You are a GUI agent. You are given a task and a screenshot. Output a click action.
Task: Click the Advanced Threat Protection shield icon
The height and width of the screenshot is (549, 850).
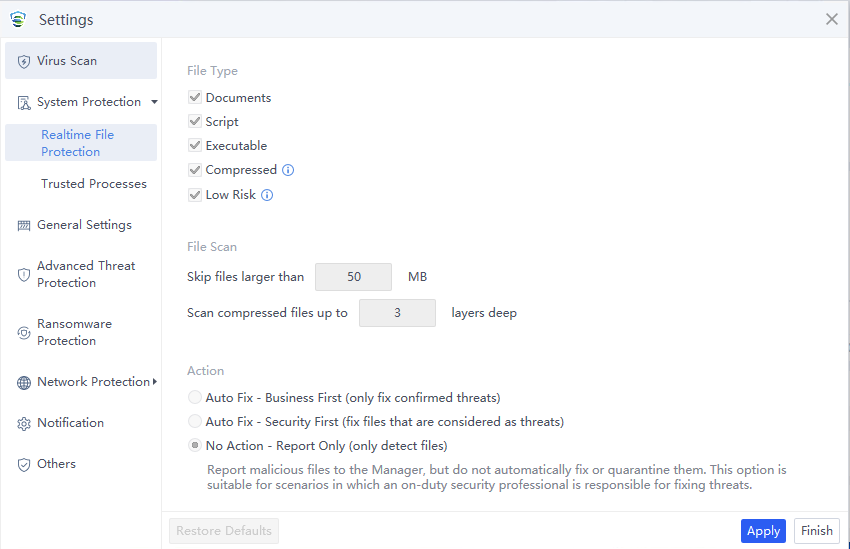[x=24, y=274]
